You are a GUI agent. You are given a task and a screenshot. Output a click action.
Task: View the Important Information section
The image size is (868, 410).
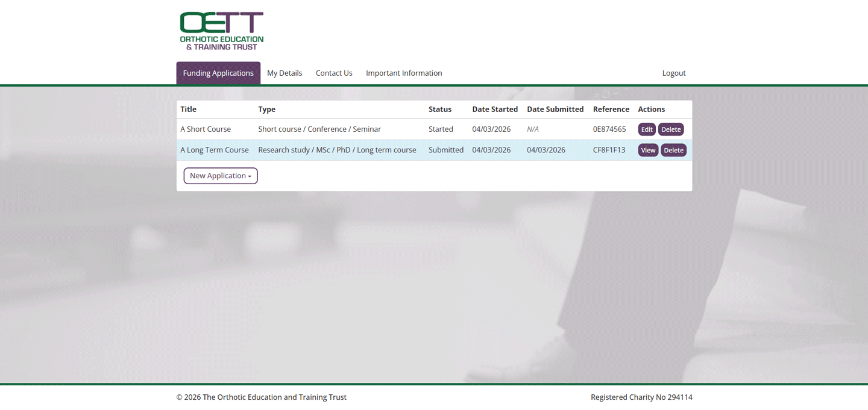pos(404,73)
